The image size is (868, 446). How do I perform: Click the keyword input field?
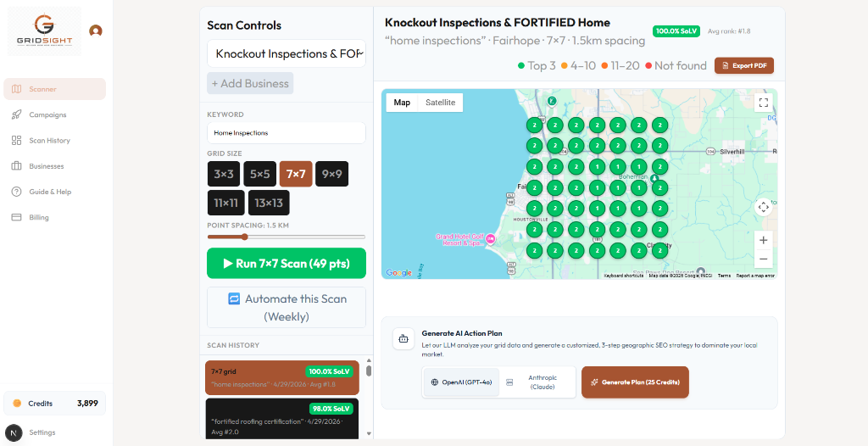[287, 133]
